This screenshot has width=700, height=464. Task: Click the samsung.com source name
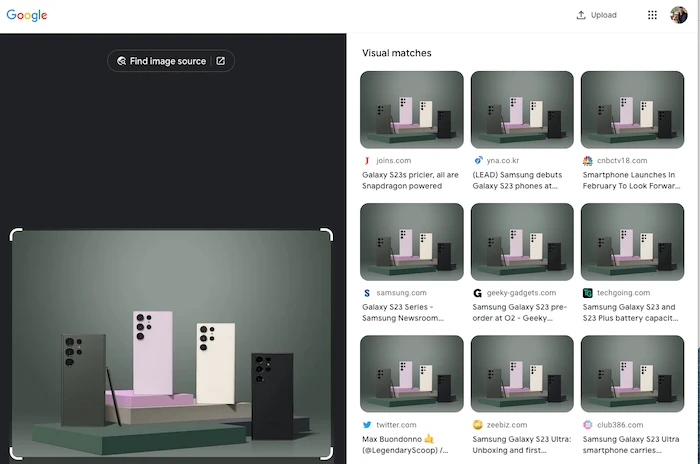pyautogui.click(x=401, y=293)
